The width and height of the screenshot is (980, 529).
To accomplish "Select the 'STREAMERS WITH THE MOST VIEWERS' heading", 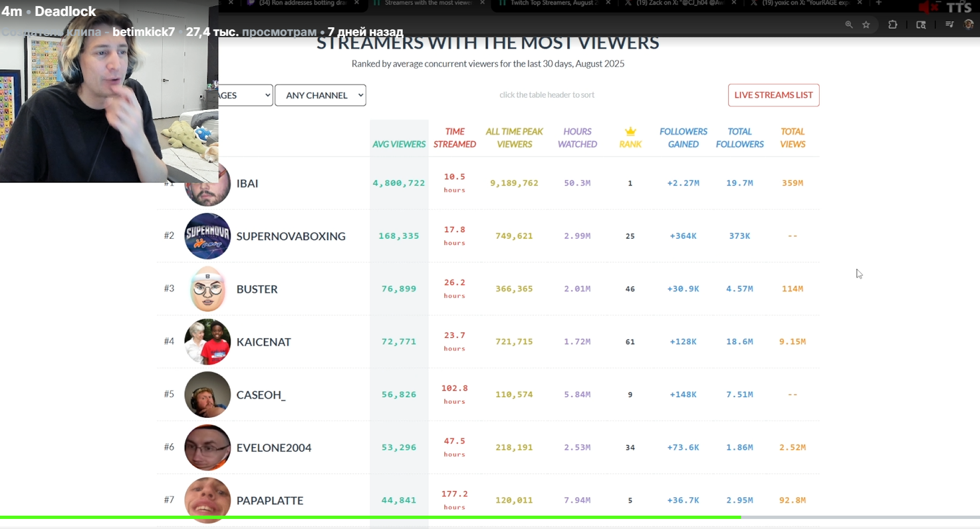I will click(x=488, y=43).
